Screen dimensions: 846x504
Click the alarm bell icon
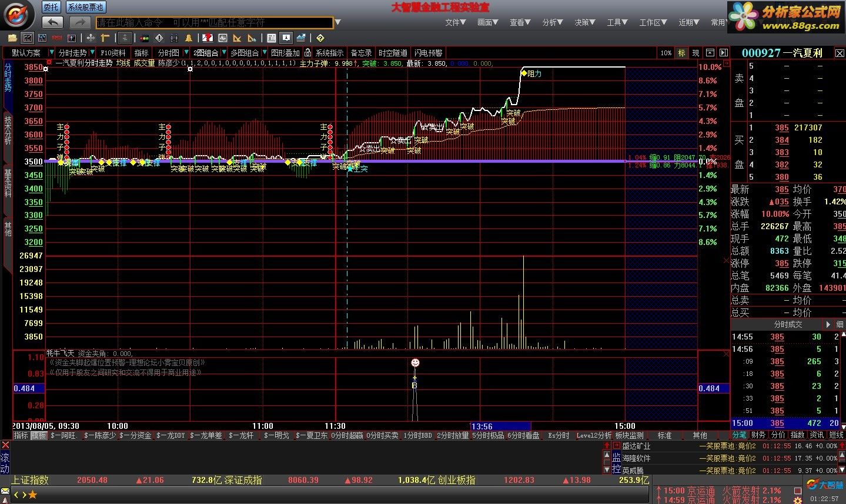(x=189, y=38)
